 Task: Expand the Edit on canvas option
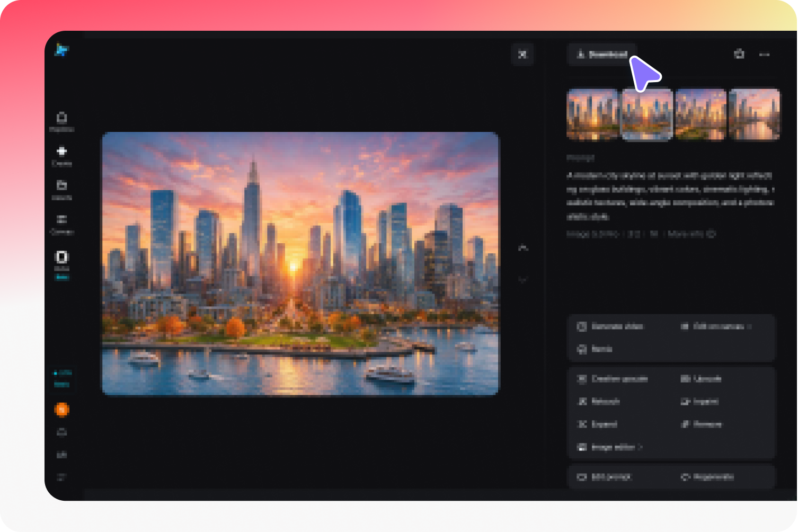(x=716, y=326)
